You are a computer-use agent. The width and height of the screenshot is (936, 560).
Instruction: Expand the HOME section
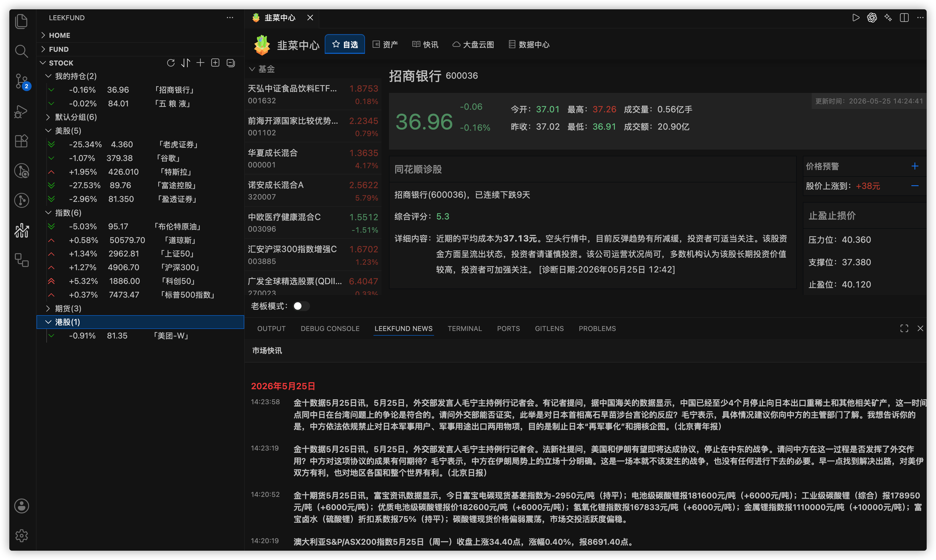pos(140,35)
